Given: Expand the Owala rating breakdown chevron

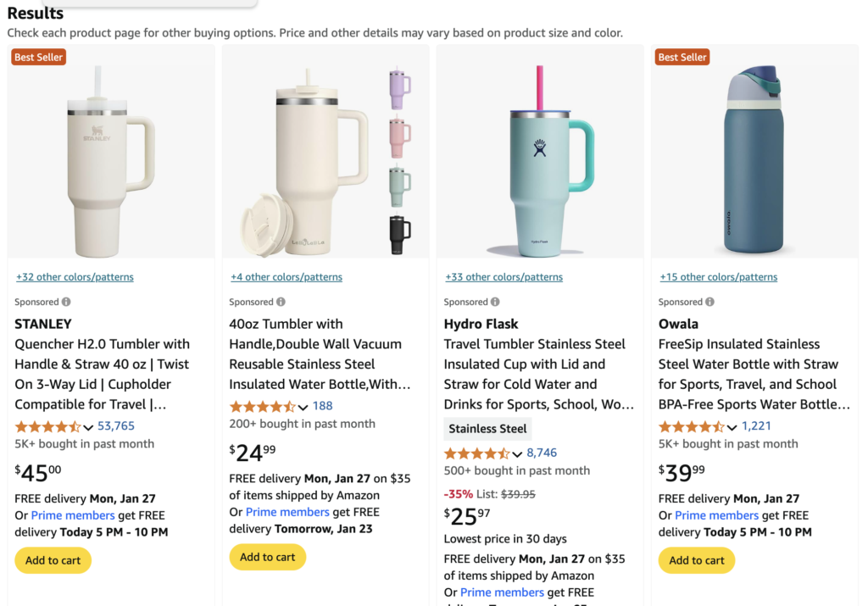Looking at the screenshot, I should 732,427.
